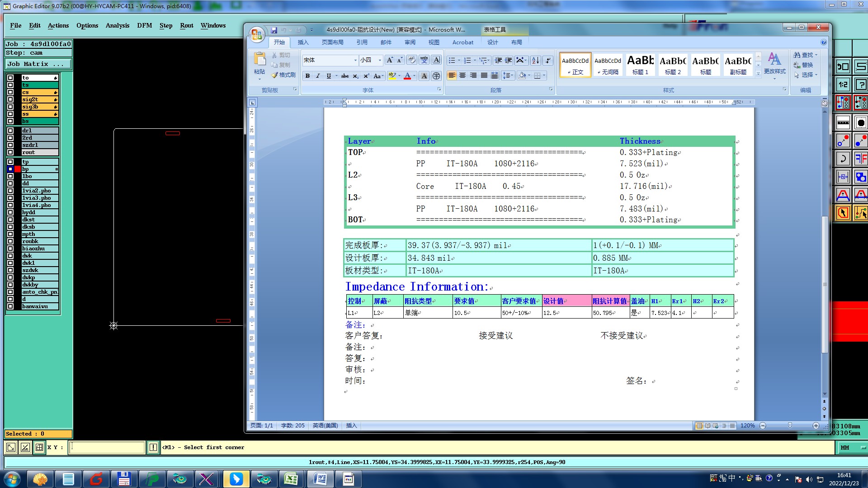Open highlight color dropdown arrow
The height and width of the screenshot is (488, 868).
point(400,76)
